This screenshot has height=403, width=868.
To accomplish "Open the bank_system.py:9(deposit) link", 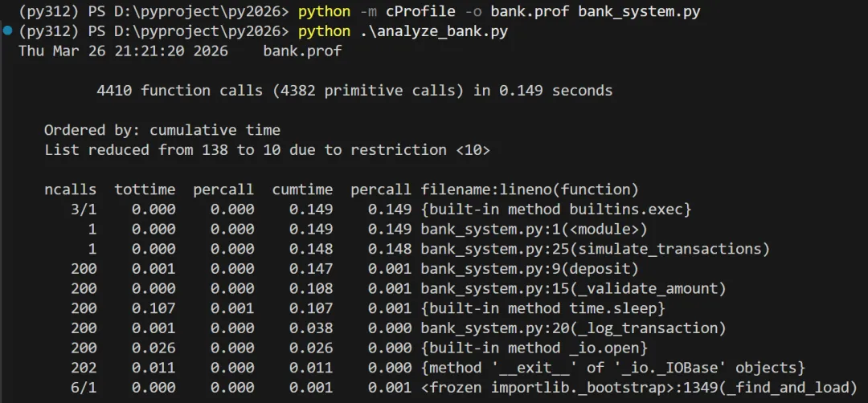I will click(x=530, y=269).
